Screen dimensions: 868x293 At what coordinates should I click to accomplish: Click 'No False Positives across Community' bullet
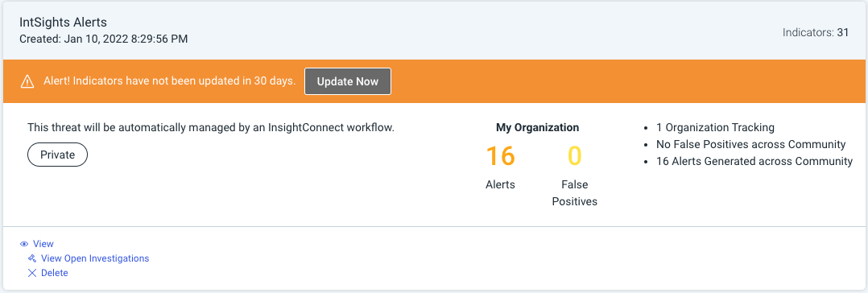pyautogui.click(x=751, y=145)
